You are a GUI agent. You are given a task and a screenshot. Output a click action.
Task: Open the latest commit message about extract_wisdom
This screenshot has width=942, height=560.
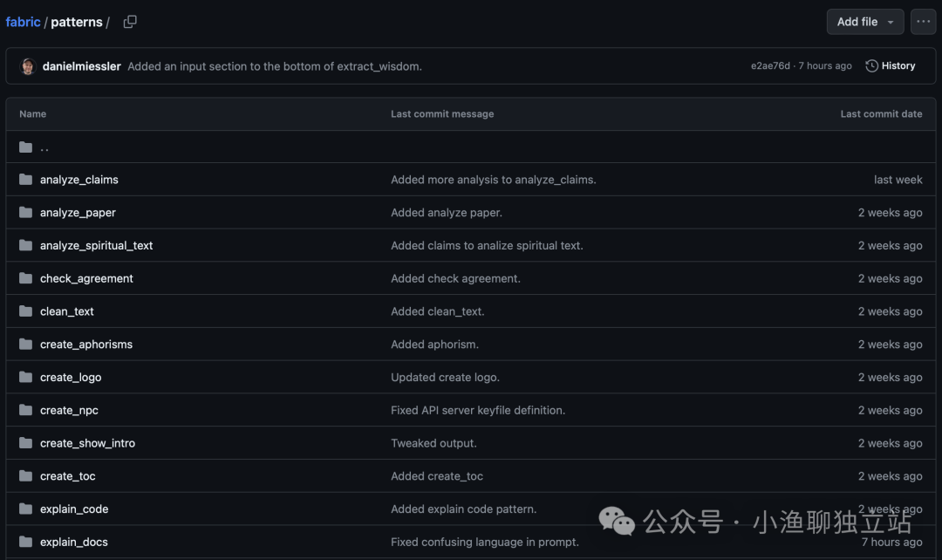[x=275, y=66]
